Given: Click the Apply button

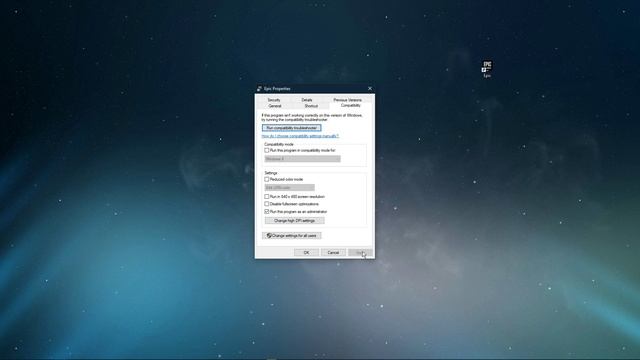Looking at the screenshot, I should coord(360,253).
